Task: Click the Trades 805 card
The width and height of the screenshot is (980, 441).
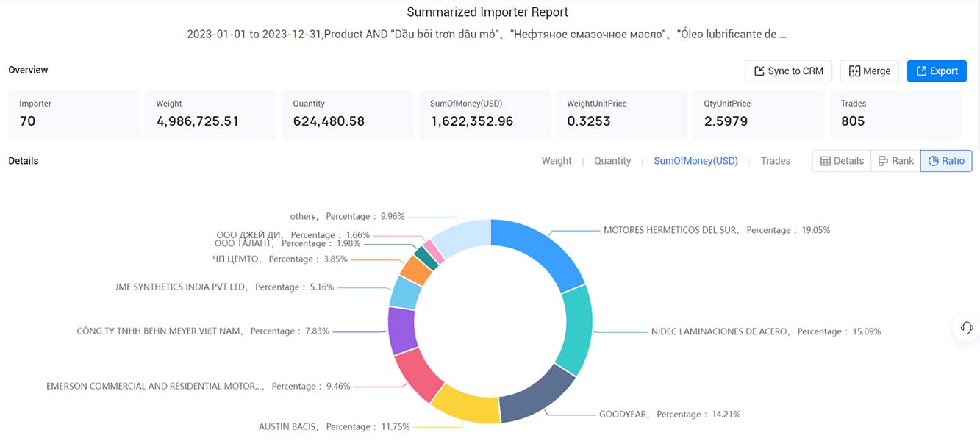Action: tap(895, 115)
